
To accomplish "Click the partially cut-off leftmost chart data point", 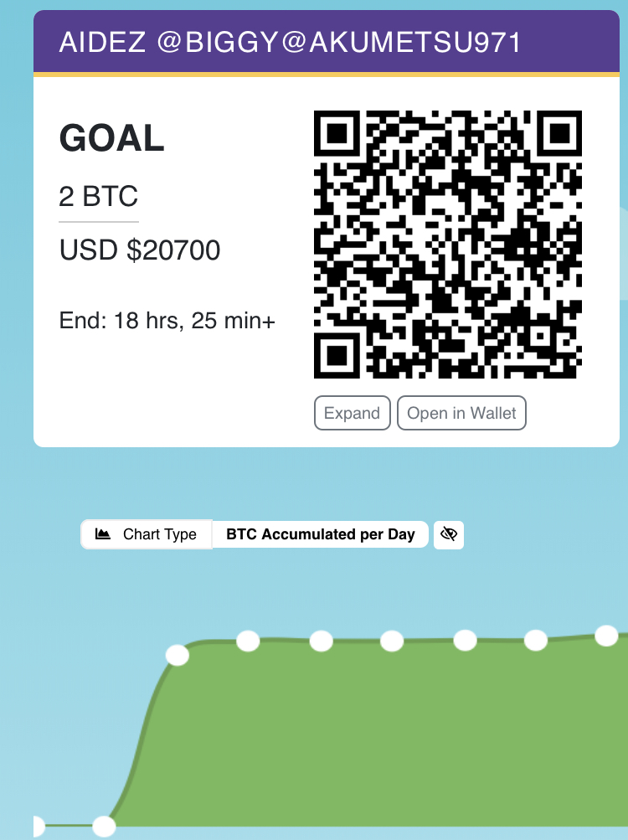I will pos(36,827).
